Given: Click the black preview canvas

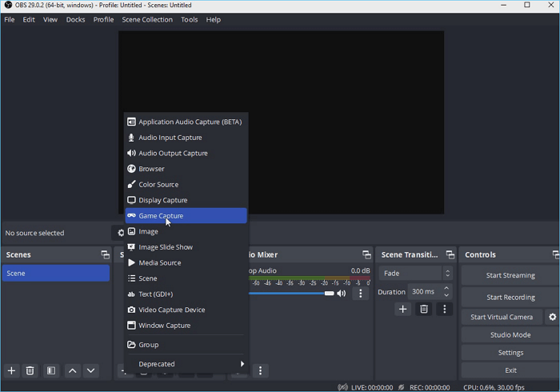Looking at the screenshot, I should pos(281,122).
